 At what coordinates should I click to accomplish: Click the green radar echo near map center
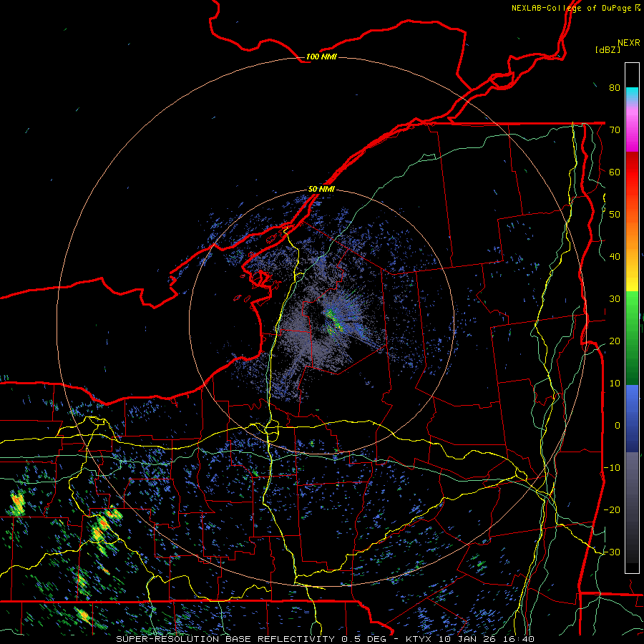pyautogui.click(x=333, y=321)
